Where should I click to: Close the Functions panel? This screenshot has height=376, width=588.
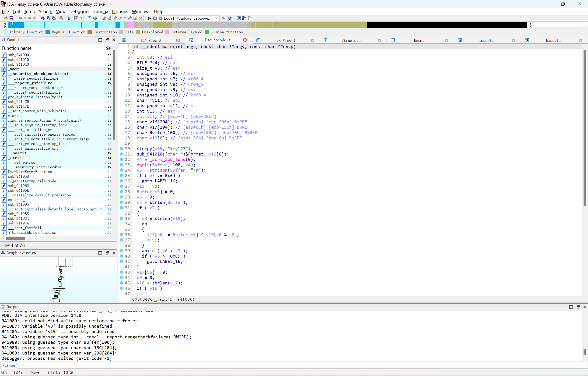pyautogui.click(x=114, y=40)
